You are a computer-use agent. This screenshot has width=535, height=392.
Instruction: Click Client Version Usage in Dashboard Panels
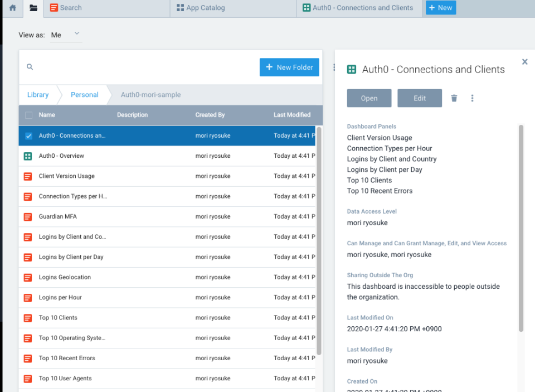pyautogui.click(x=380, y=138)
